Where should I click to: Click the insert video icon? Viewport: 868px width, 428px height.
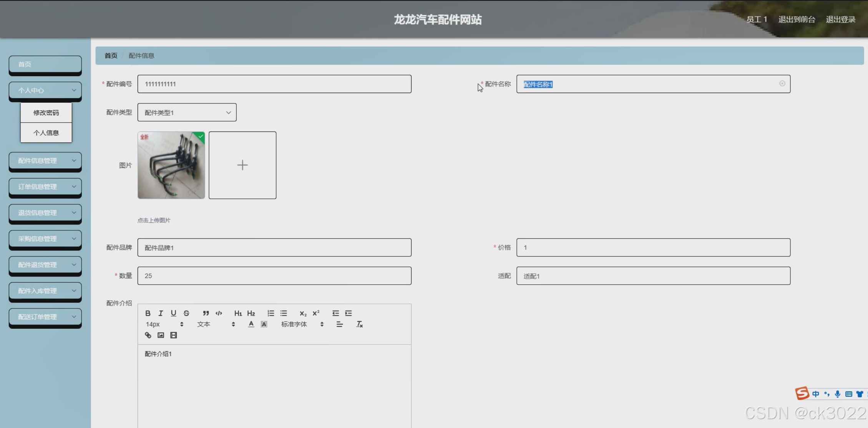[x=174, y=335]
